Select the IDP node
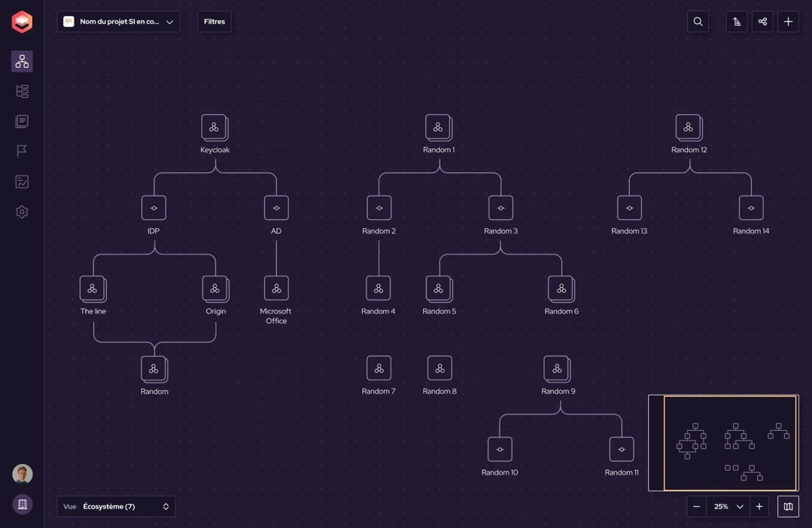The height and width of the screenshot is (528, 812). coord(154,208)
